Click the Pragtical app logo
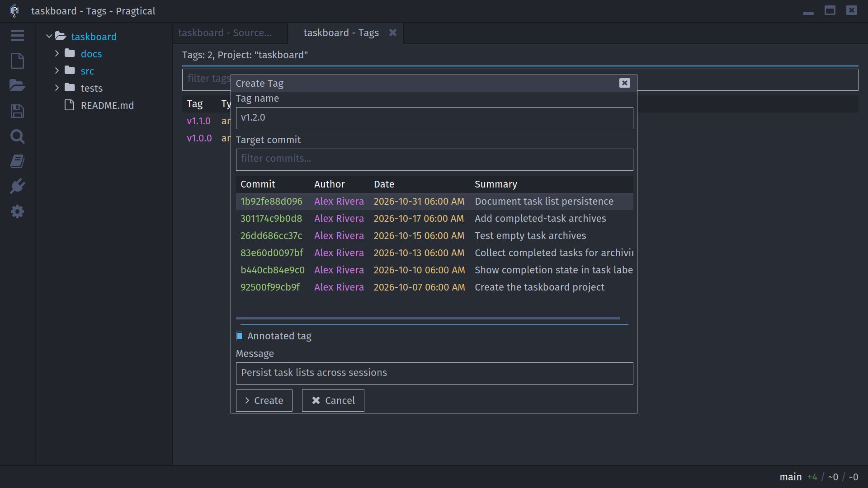The image size is (868, 488). click(x=14, y=11)
